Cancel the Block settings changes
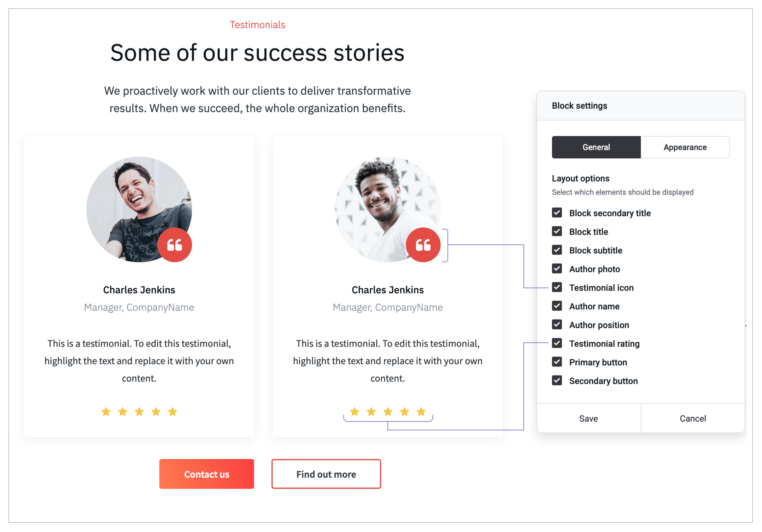 692,419
